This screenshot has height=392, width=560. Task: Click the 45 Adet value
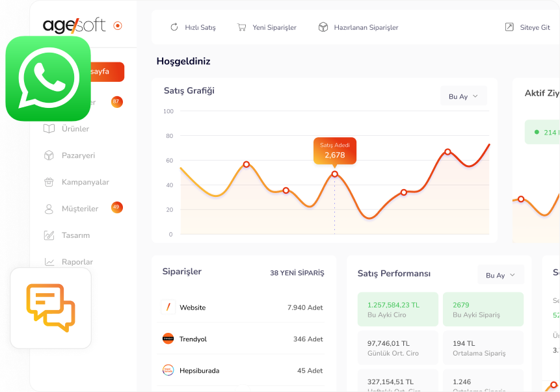pyautogui.click(x=310, y=371)
